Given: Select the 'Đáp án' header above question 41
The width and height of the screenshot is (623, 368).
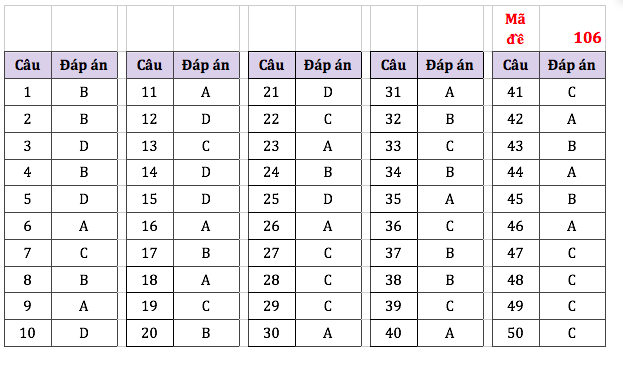Looking at the screenshot, I should (572, 65).
